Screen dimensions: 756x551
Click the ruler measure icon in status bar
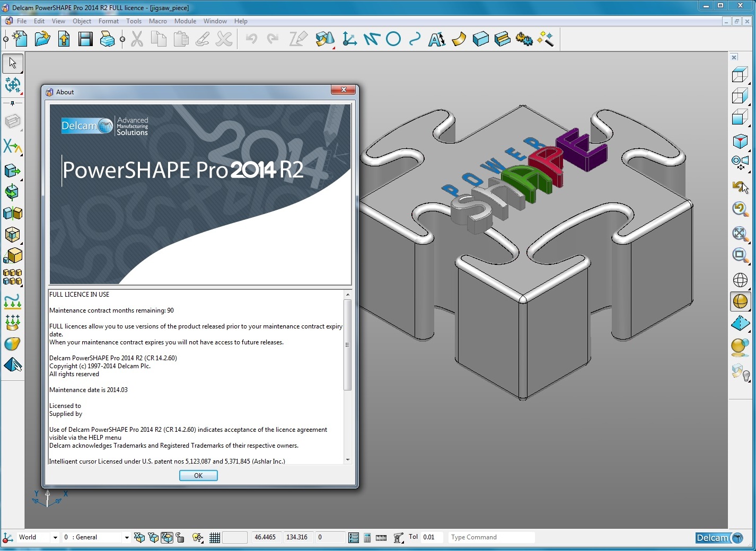(381, 538)
